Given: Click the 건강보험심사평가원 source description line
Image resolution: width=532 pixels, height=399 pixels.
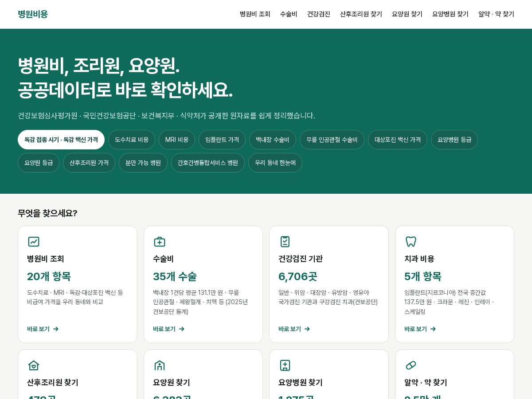Looking at the screenshot, I should 166,116.
